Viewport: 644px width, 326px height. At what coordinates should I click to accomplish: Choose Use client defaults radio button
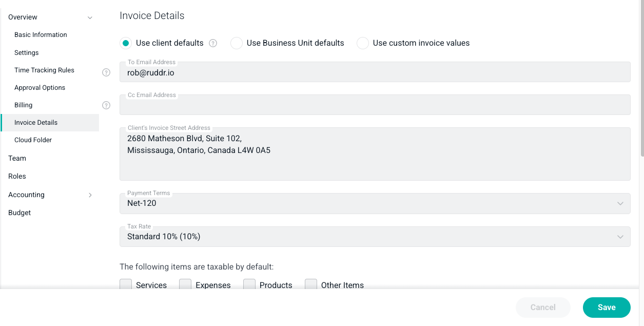(126, 43)
